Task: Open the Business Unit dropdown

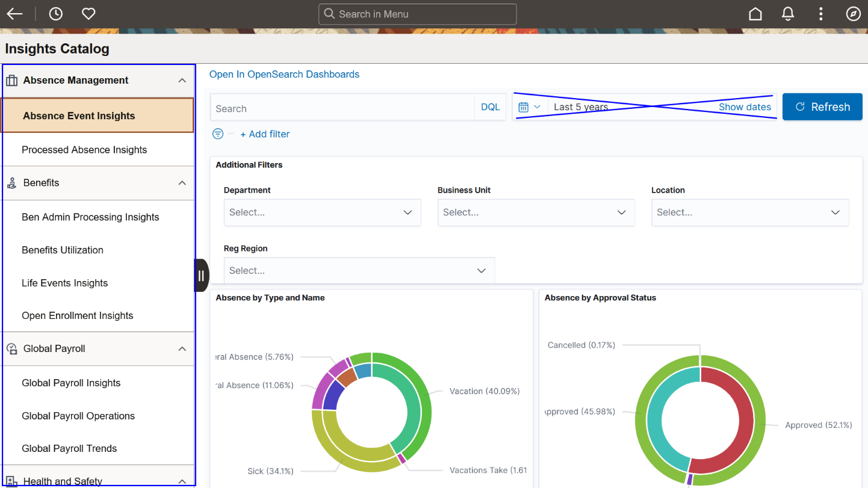Action: [x=536, y=212]
